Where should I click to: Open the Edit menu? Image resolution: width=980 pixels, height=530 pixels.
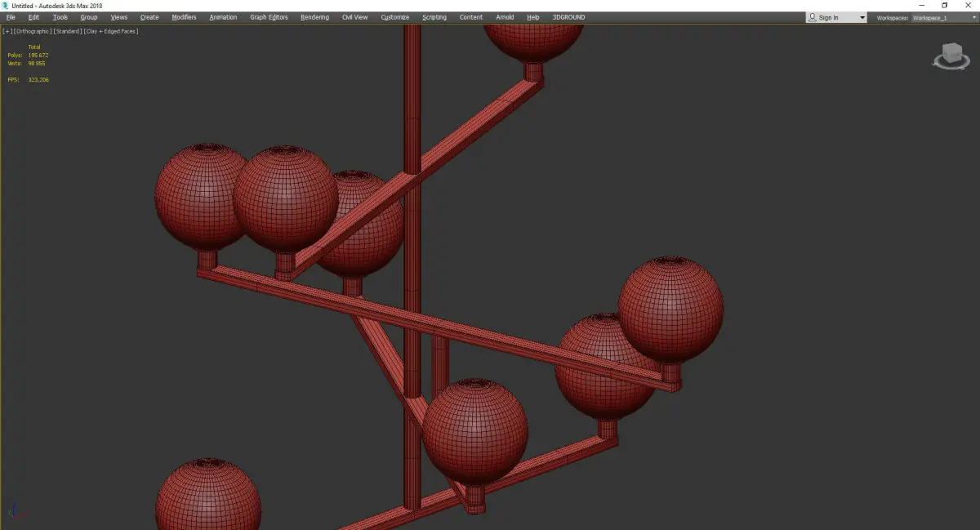pyautogui.click(x=33, y=17)
